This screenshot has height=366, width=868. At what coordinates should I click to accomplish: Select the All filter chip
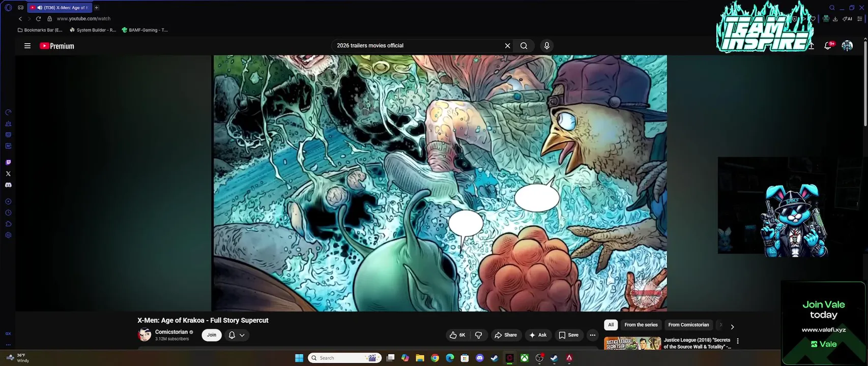pos(611,325)
